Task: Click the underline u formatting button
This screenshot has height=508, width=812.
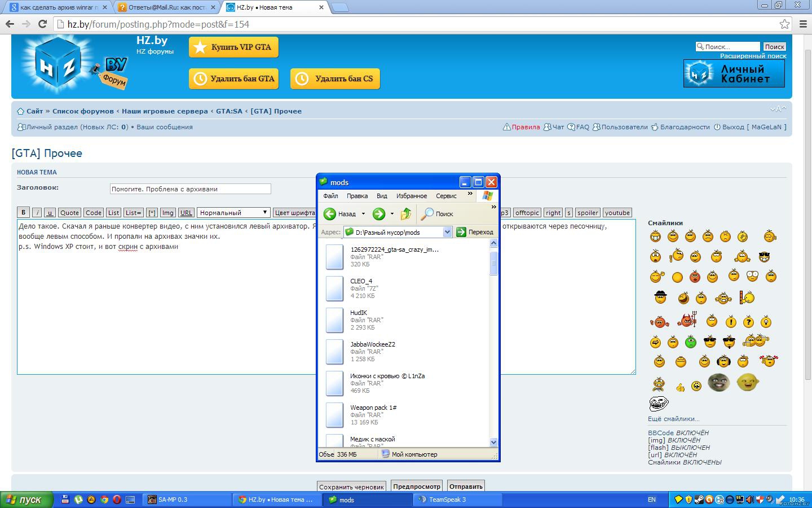Action: 50,213
